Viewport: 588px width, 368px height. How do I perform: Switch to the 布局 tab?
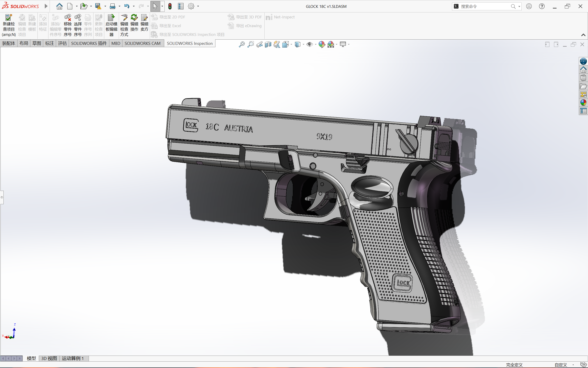(x=24, y=43)
